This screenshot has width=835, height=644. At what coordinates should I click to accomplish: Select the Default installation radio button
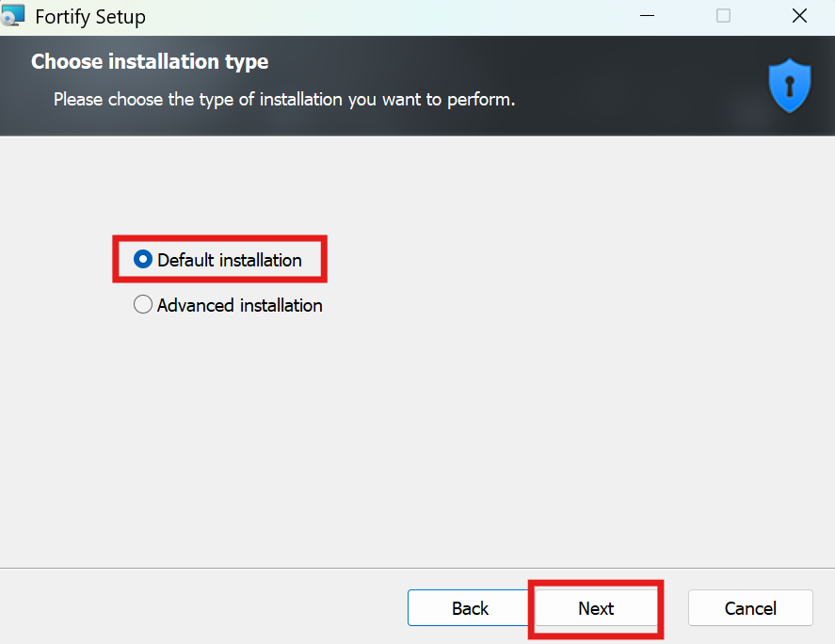click(x=143, y=260)
